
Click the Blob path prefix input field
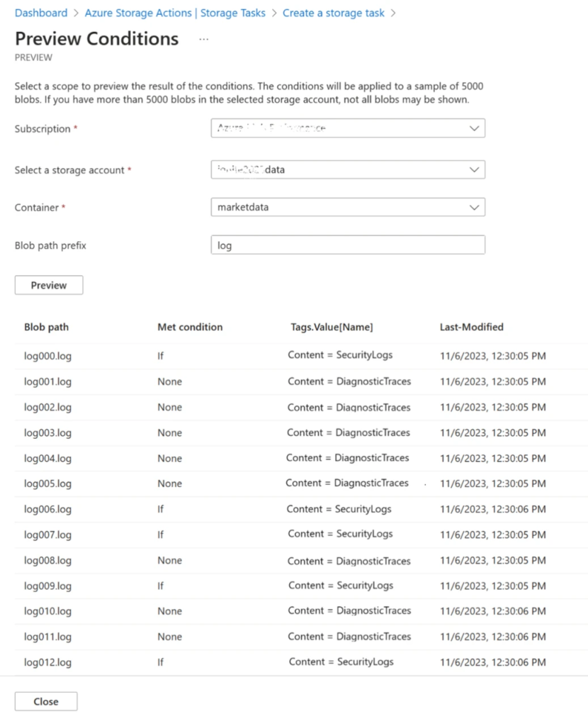[347, 245]
